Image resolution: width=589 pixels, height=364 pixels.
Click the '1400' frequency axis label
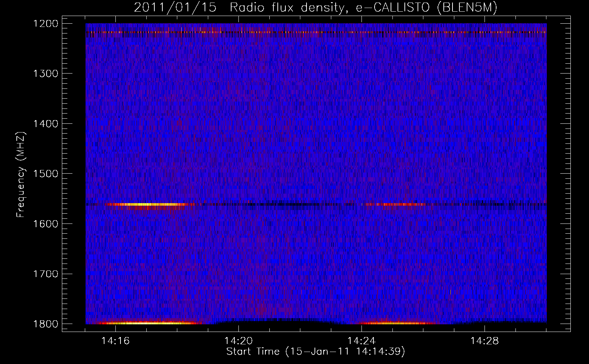tap(46, 124)
